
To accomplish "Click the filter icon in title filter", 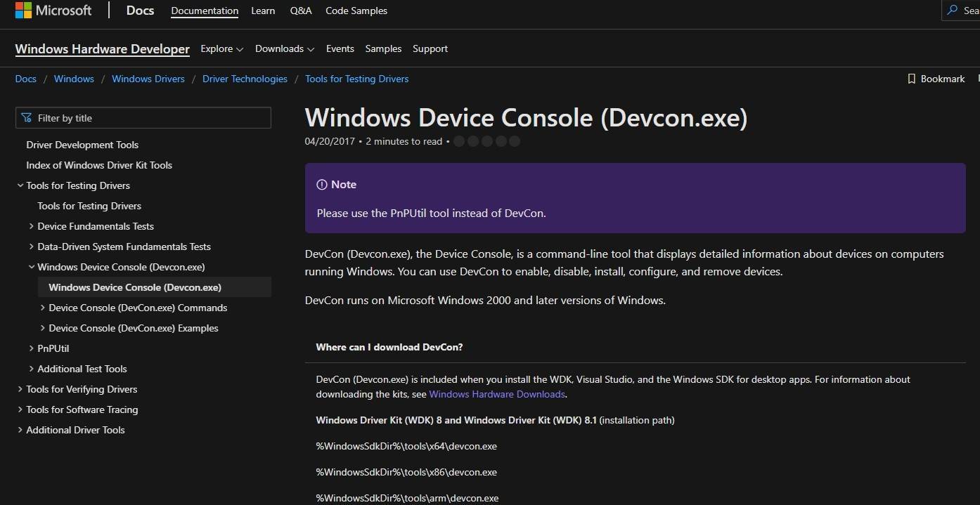I will click(x=27, y=118).
